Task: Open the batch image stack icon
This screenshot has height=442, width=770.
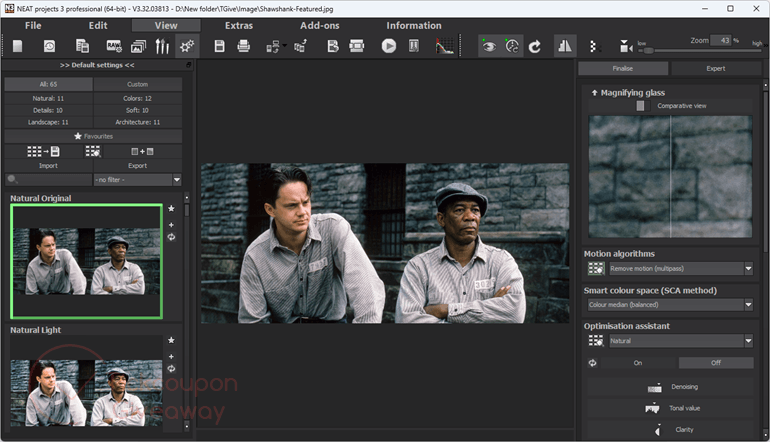Action: click(138, 46)
